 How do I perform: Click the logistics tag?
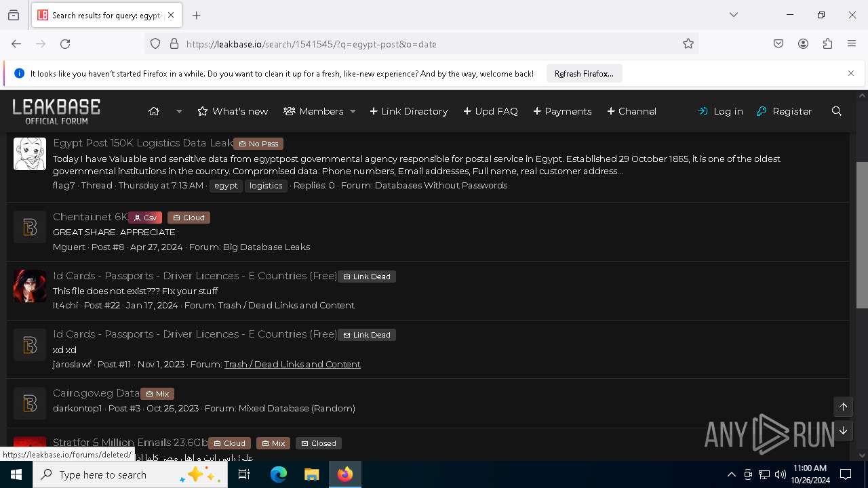click(x=266, y=186)
